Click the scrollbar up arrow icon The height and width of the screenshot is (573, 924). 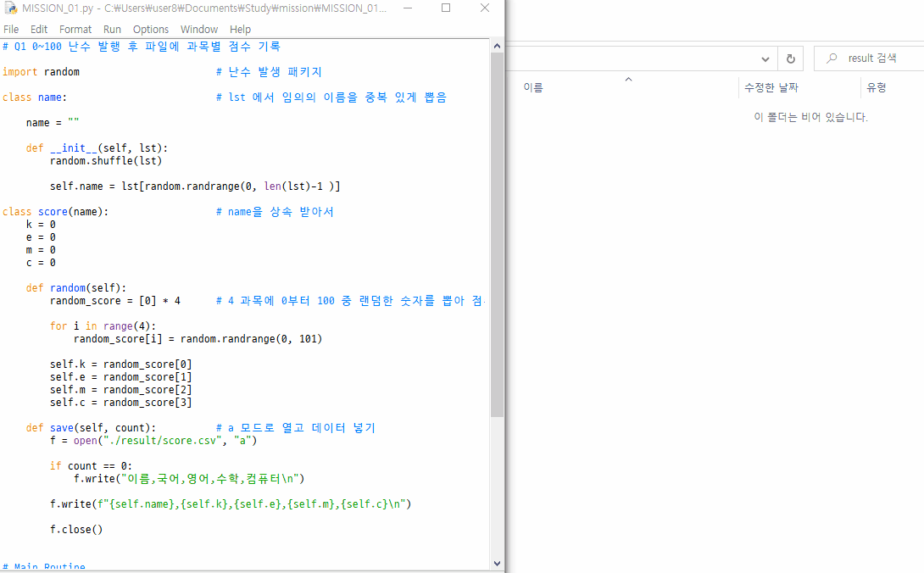(497, 45)
